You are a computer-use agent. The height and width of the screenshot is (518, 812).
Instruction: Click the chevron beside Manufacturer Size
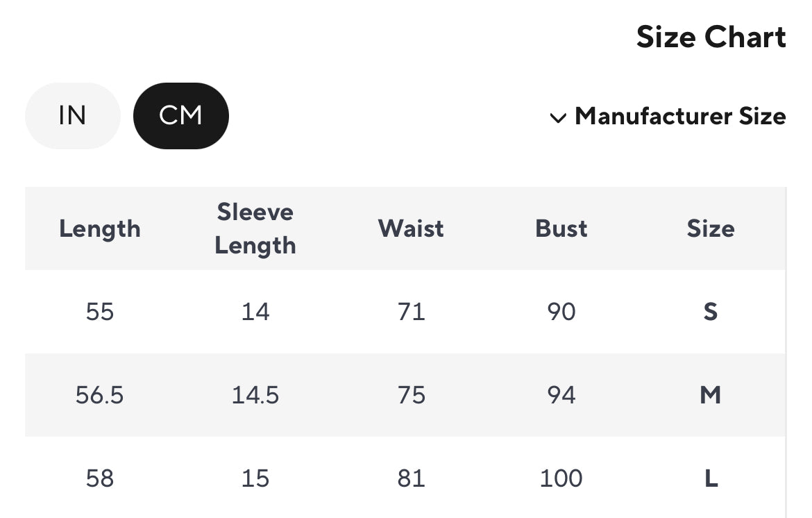558,118
